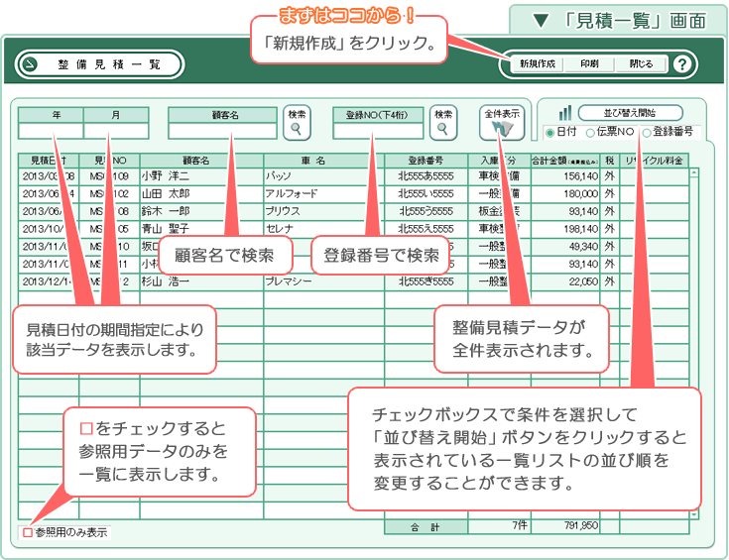The width and height of the screenshot is (729, 560).
Task: Click the 全件表示 icon button
Action: point(502,123)
